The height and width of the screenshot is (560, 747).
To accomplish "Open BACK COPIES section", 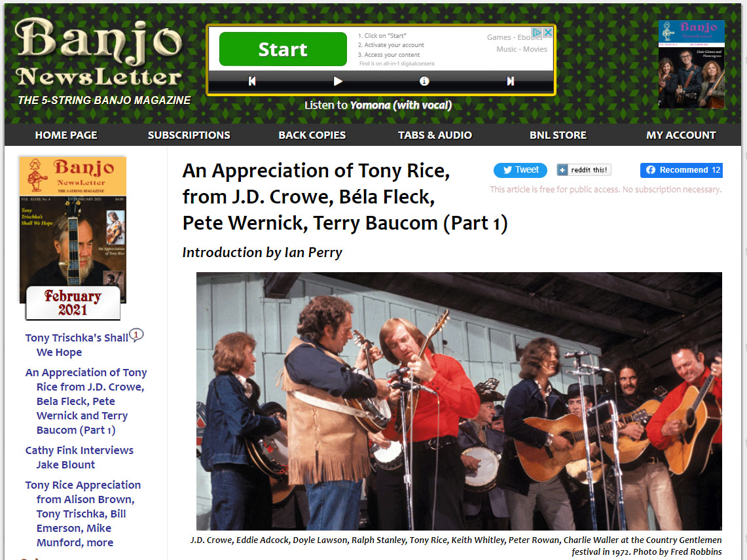I will pos(312,135).
